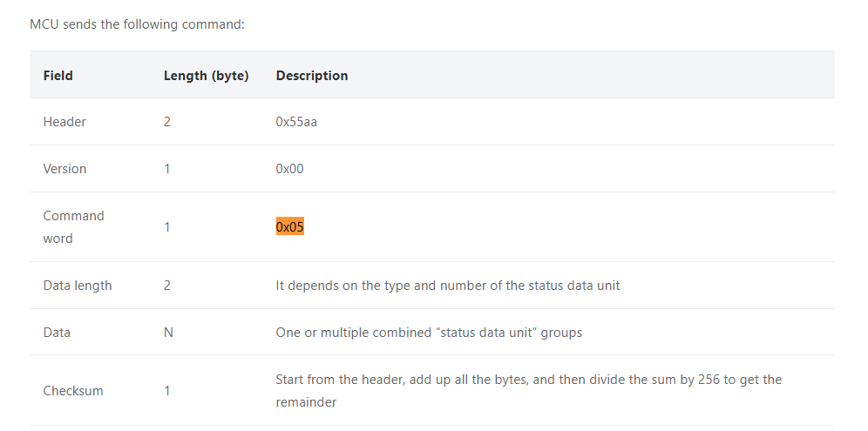Viewport: 868px width, 431px height.
Task: Click the "status data unit" groups description
Action: coord(429,333)
